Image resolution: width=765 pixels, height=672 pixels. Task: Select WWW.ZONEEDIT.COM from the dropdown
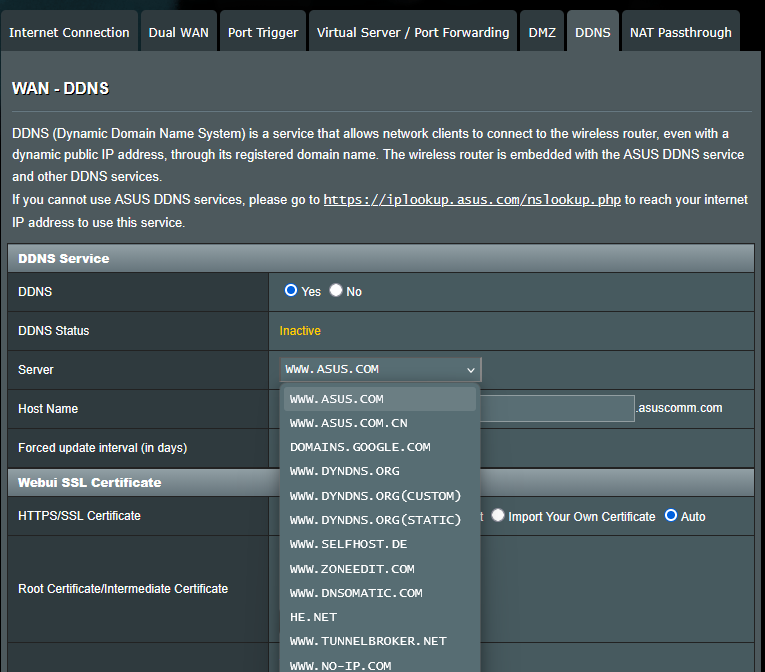point(352,569)
